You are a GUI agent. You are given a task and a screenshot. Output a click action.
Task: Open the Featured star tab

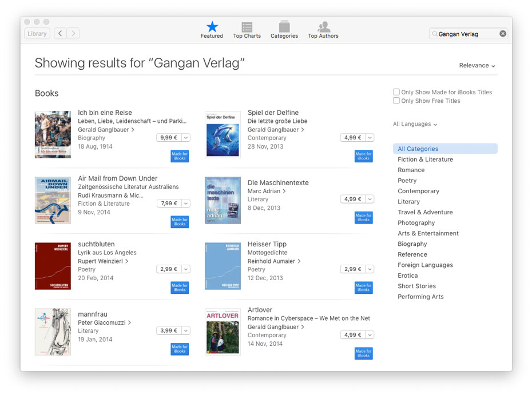(212, 30)
